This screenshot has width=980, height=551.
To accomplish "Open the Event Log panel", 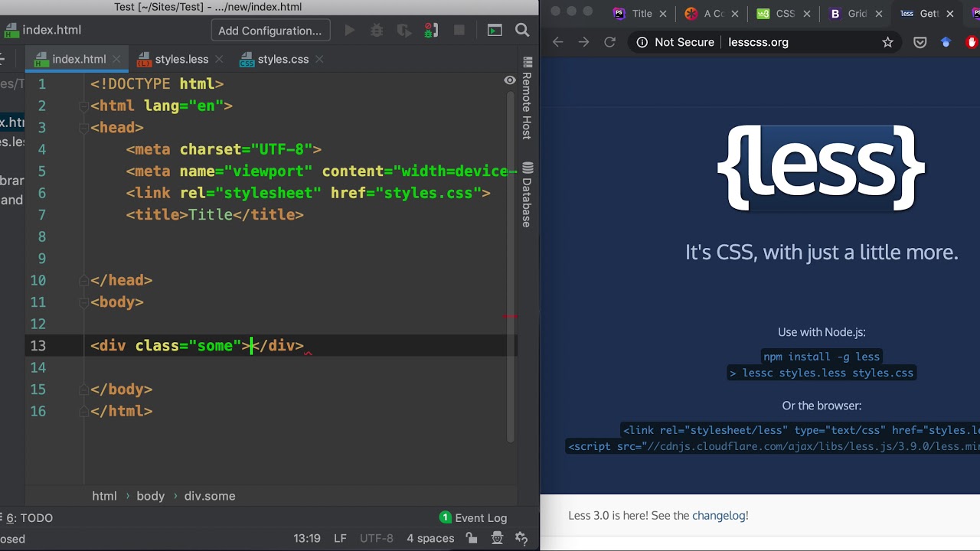I will (473, 518).
